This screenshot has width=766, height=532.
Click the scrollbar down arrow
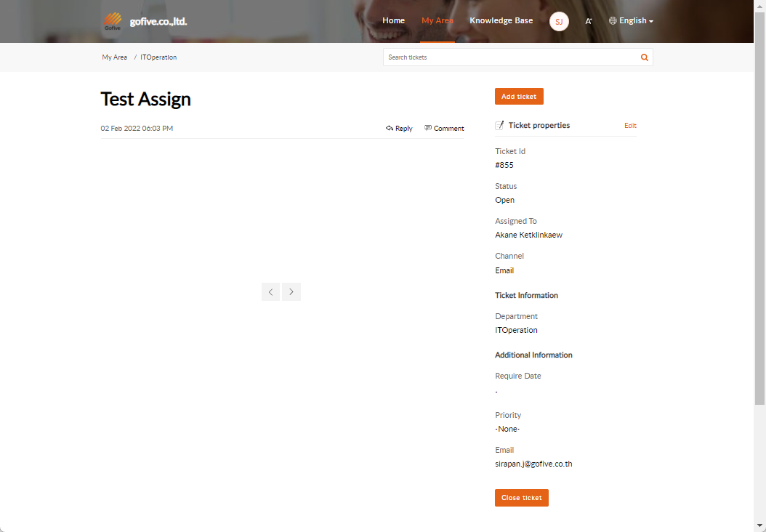tap(759, 525)
